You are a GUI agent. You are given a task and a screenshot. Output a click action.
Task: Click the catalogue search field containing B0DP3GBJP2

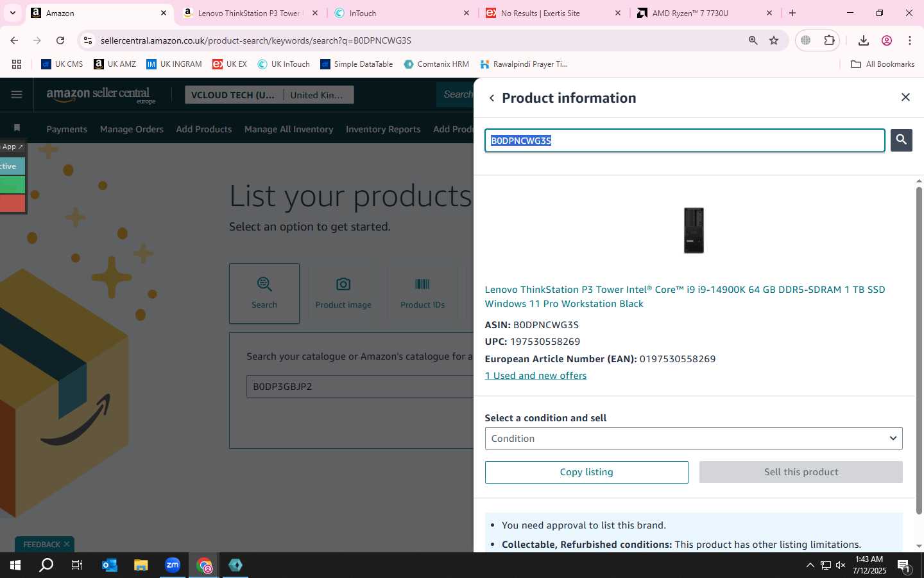(360, 387)
